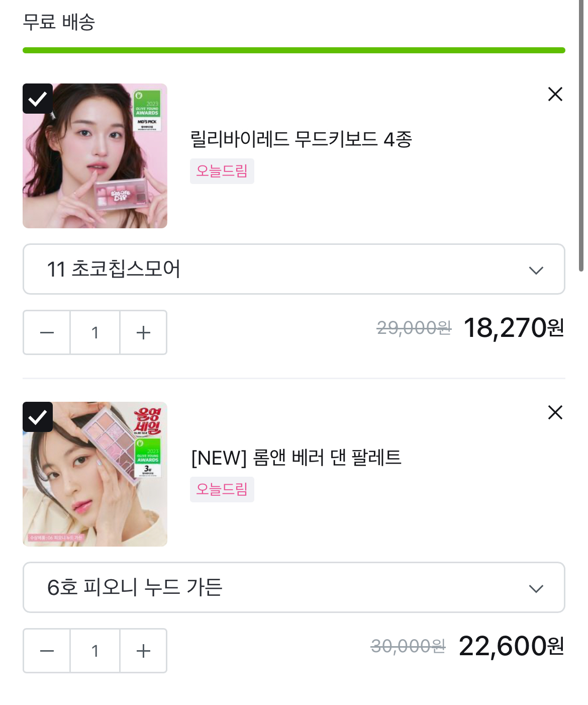Click chevron arrow on 초코칩스모어 selector
Image resolution: width=588 pixels, height=705 pixels.
click(536, 271)
